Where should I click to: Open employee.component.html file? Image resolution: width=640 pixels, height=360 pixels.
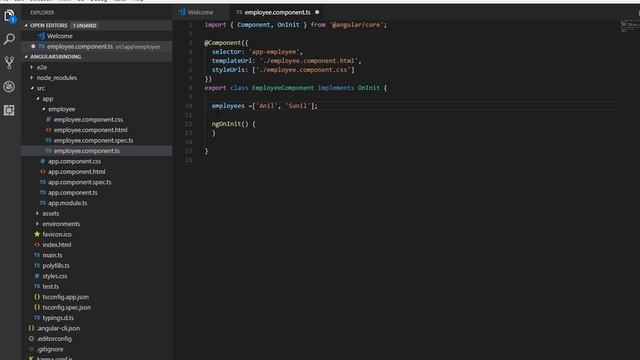pyautogui.click(x=97, y=130)
